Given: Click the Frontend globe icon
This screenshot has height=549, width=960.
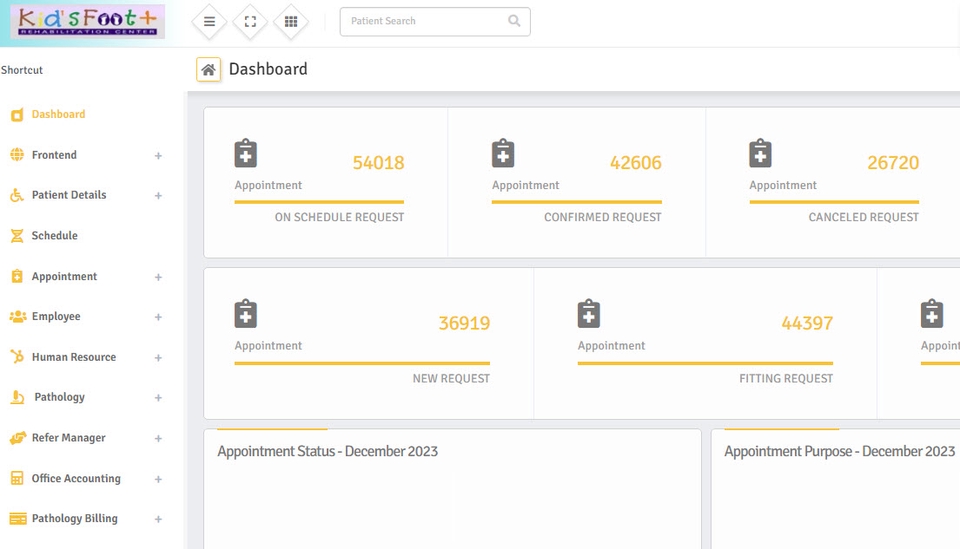Looking at the screenshot, I should coord(17,155).
